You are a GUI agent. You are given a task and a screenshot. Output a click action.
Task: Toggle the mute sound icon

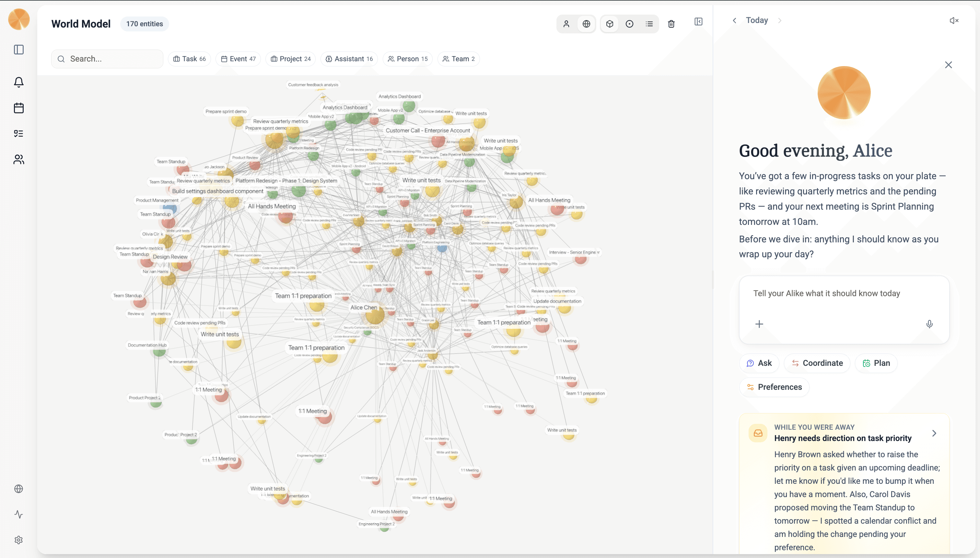point(953,21)
